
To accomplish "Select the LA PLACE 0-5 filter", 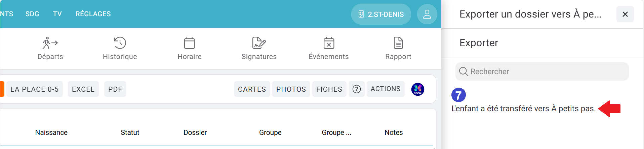I will click(x=35, y=89).
